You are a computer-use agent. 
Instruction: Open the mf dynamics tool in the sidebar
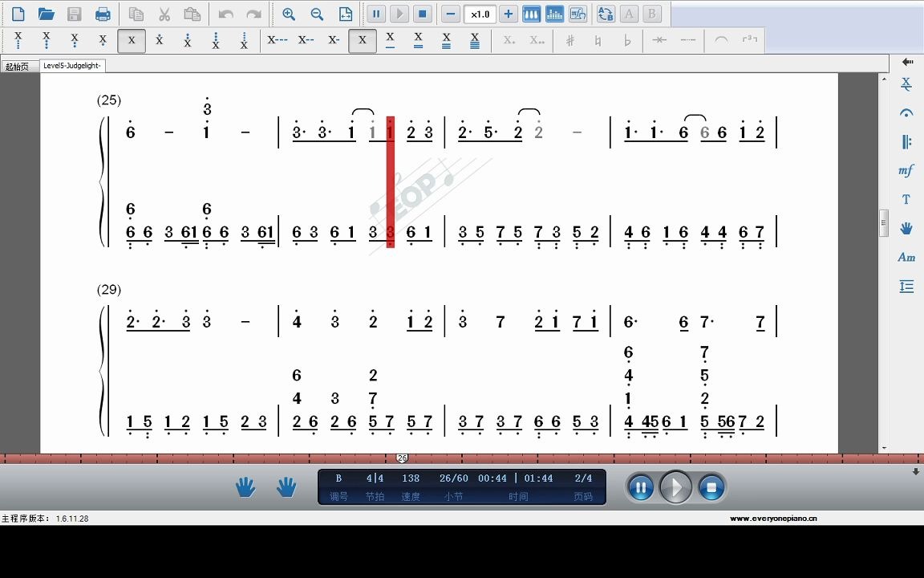coord(906,170)
